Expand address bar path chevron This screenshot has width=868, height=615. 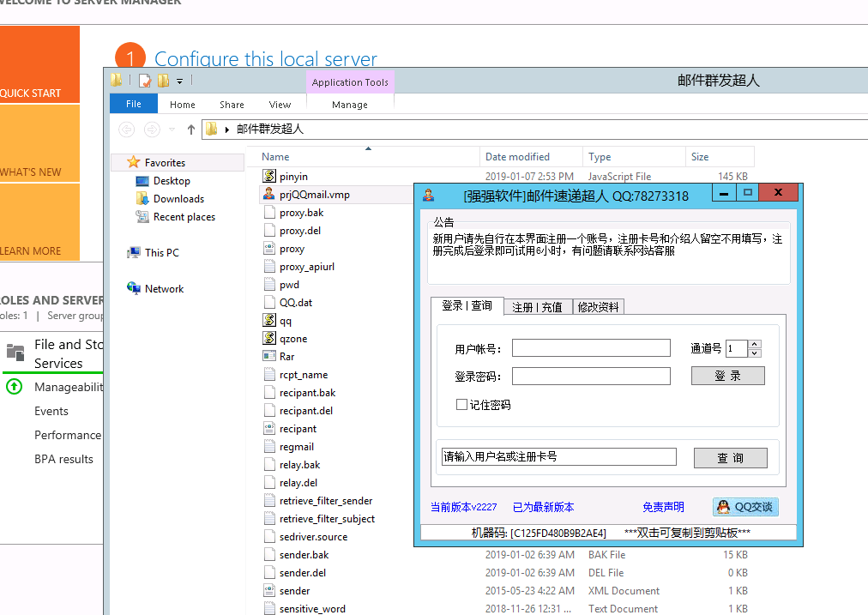pyautogui.click(x=227, y=130)
